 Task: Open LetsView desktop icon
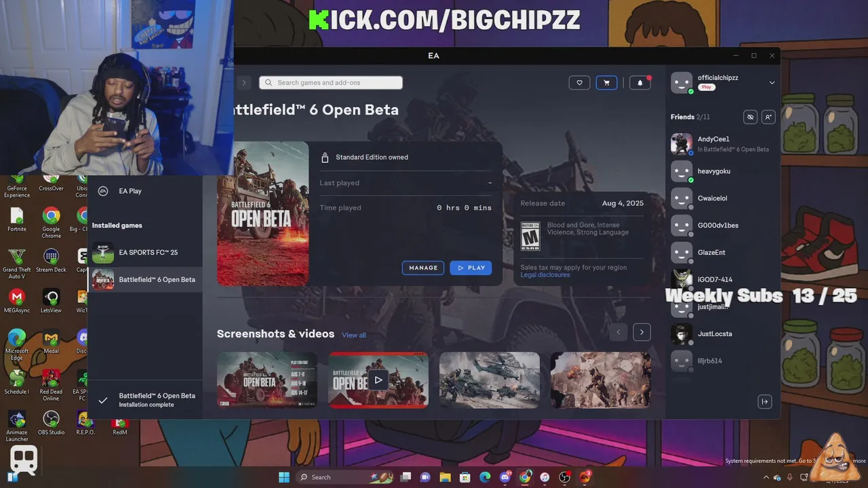[51, 301]
